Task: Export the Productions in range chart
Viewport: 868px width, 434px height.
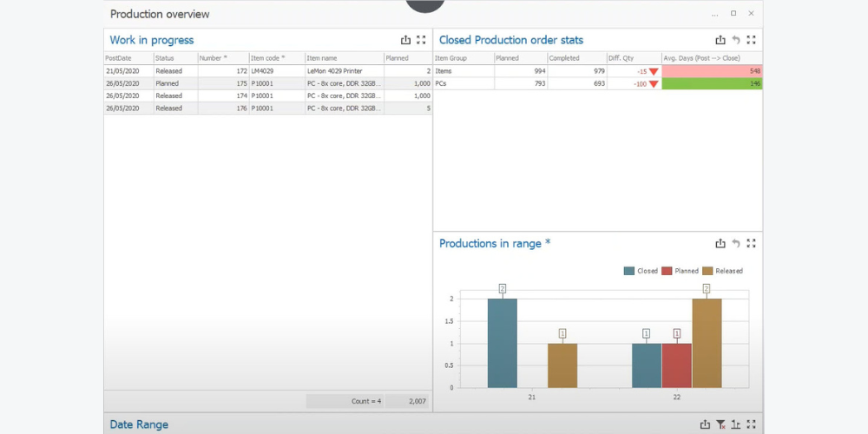Action: click(720, 243)
